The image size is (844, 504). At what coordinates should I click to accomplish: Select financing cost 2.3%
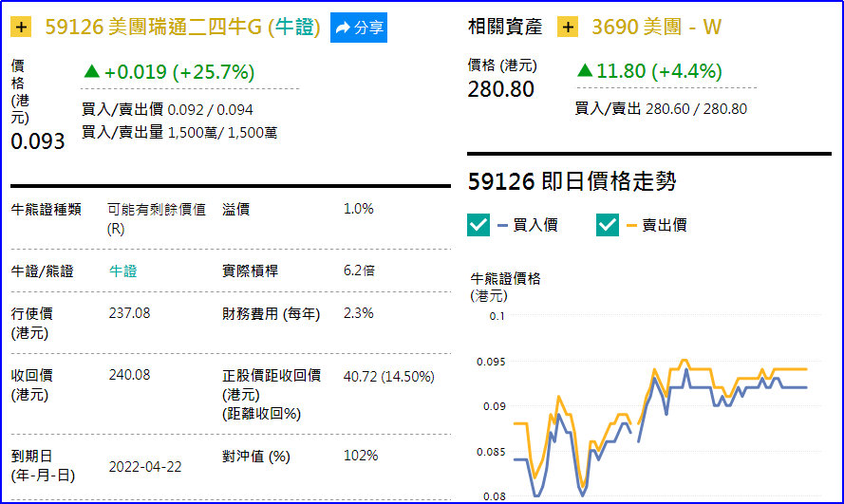coord(359,313)
